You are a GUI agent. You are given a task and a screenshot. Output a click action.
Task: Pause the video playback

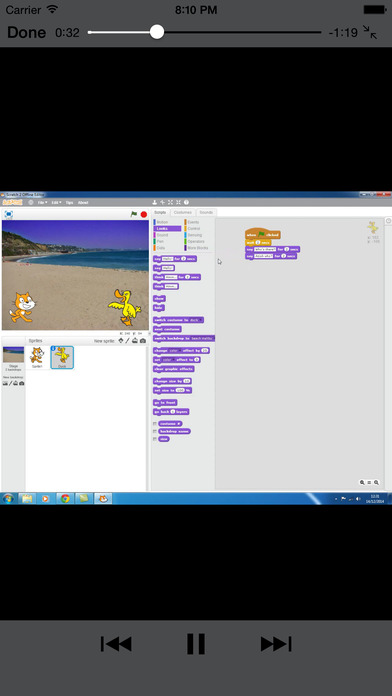(x=196, y=644)
